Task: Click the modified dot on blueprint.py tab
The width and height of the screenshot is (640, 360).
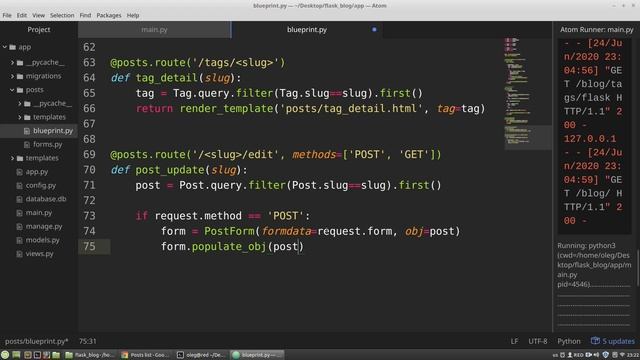Action: (374, 29)
